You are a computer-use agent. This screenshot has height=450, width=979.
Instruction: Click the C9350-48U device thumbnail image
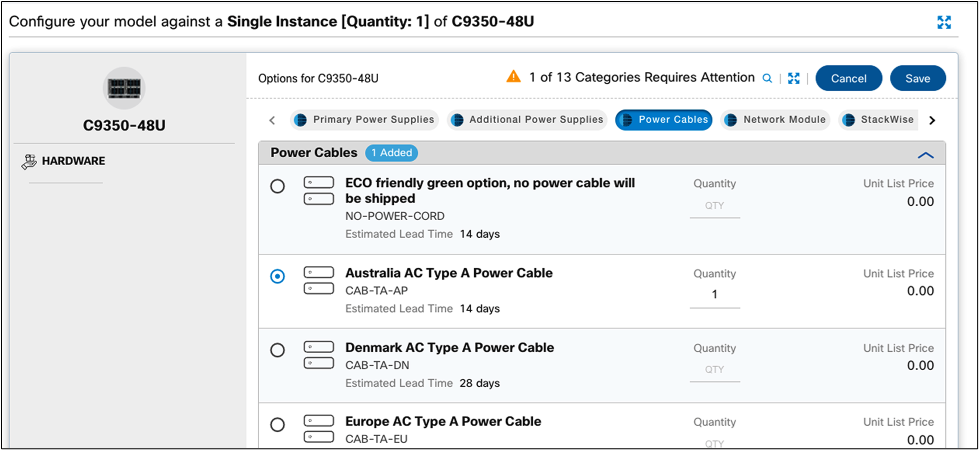click(x=124, y=88)
